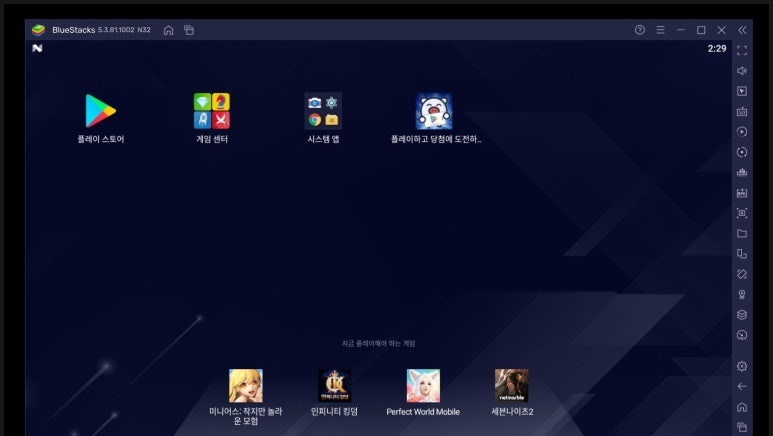Click the 2:29 clock display
The image size is (773, 436).
(x=717, y=48)
